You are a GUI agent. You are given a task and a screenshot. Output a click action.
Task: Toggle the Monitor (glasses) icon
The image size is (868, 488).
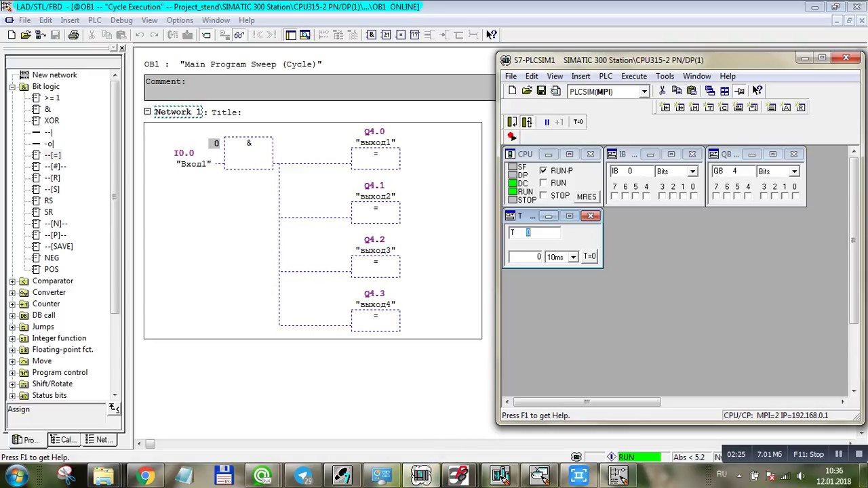tap(239, 35)
